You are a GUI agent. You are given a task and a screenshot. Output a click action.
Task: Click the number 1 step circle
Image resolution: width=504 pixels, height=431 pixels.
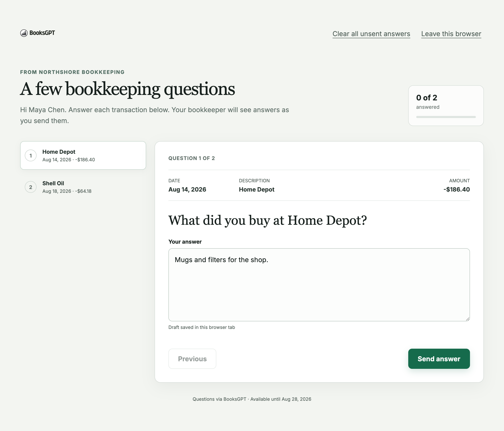[31, 156]
